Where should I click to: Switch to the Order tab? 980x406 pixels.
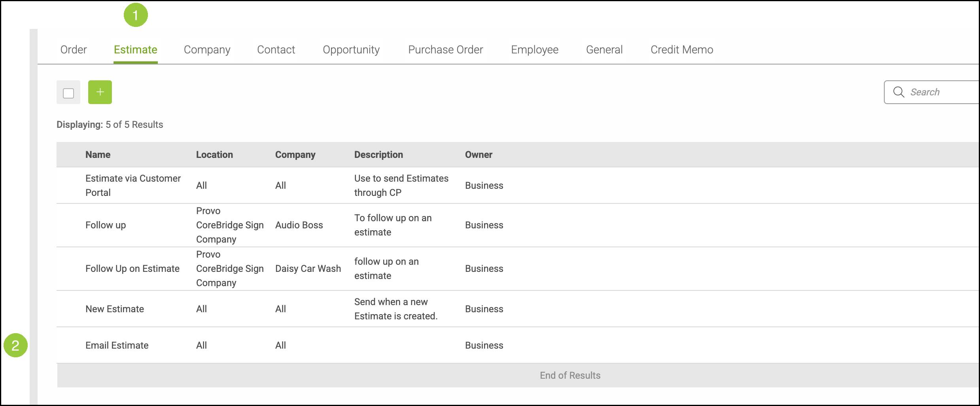click(x=74, y=49)
